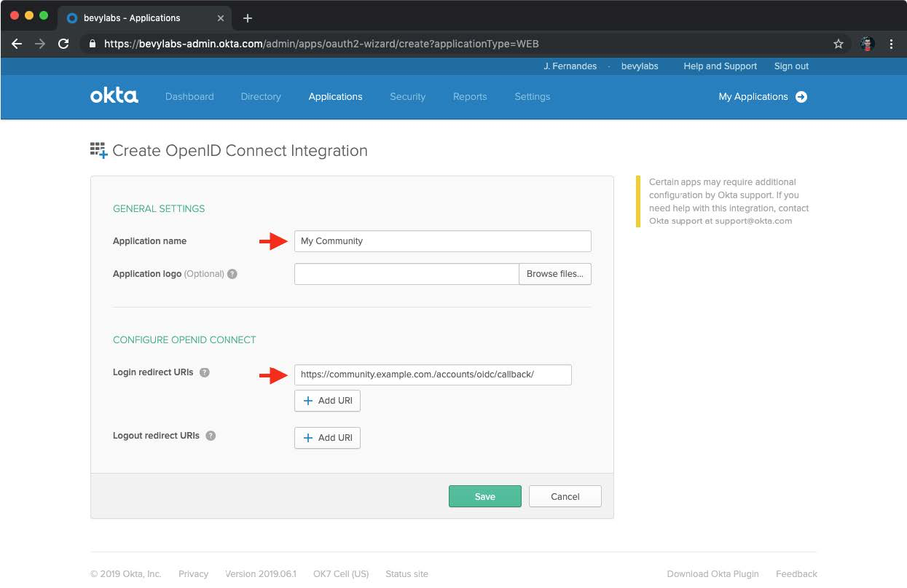Cancel the OpenID Connect integration
Viewport: 907px width, 588px height.
(565, 496)
